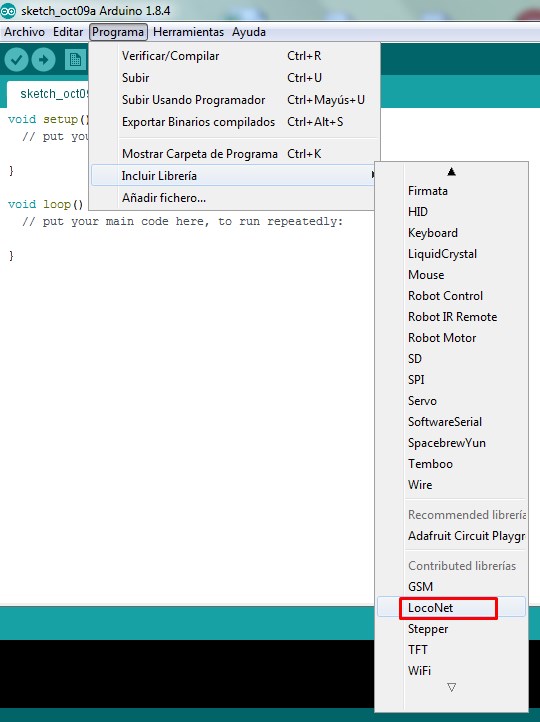Choose Exportar Binarios compilados

(x=235, y=122)
